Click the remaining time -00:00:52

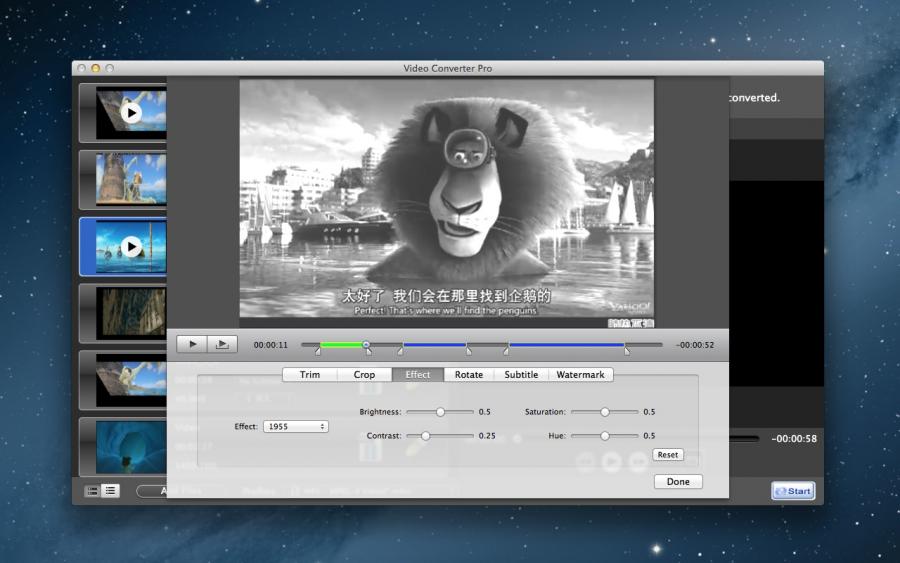click(695, 345)
